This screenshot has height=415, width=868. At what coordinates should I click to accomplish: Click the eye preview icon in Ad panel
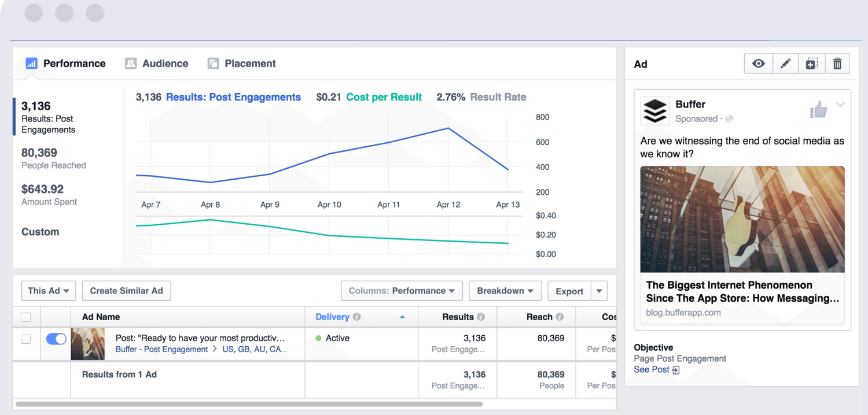click(758, 64)
